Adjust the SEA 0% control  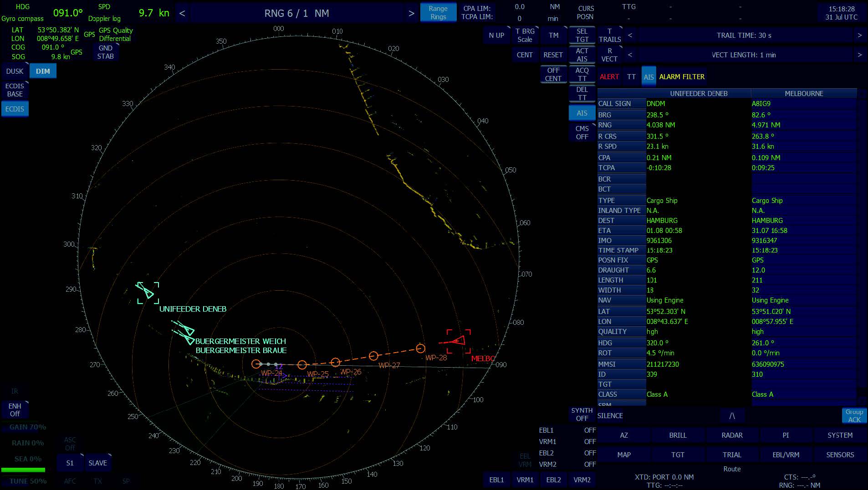(x=27, y=459)
